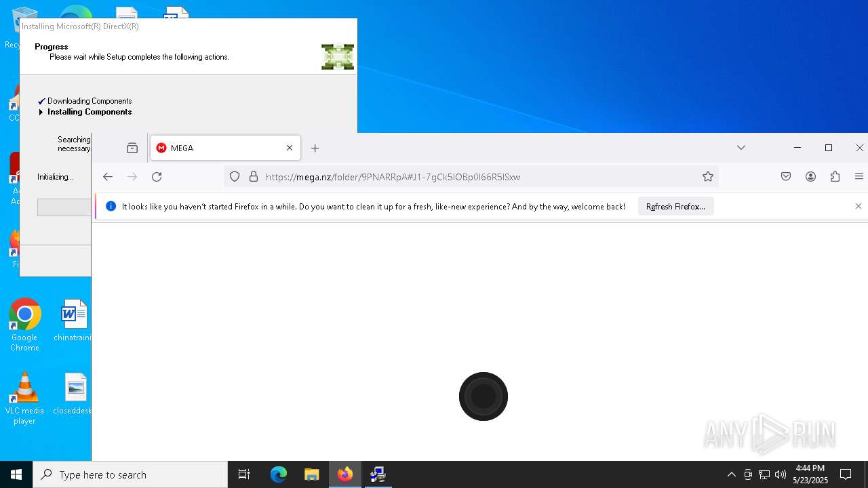Expand the list all tabs chevron
The width and height of the screenshot is (868, 488).
point(741,148)
